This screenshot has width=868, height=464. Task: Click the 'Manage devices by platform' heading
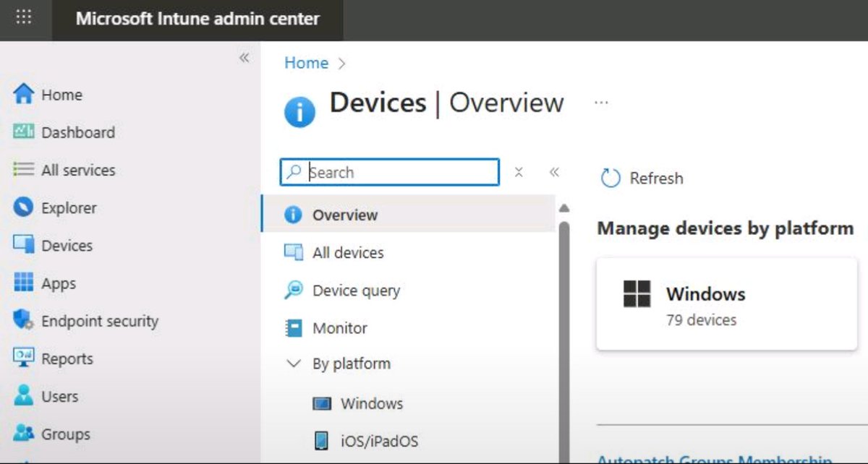point(726,228)
